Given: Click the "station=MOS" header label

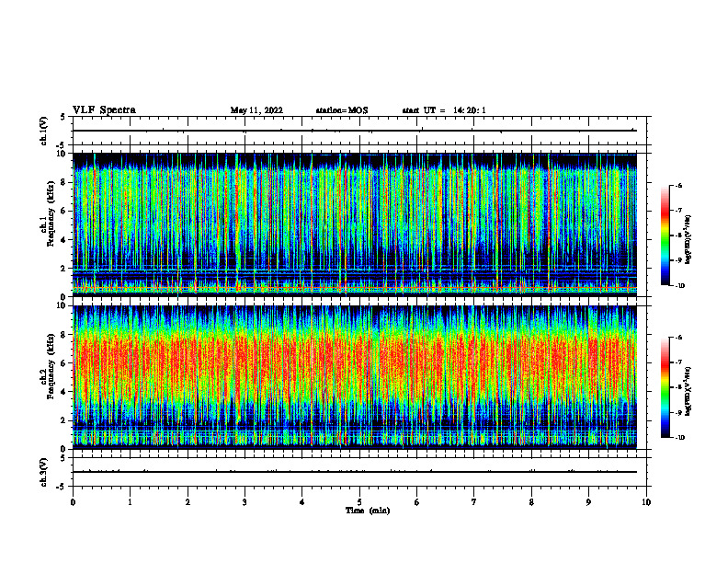Looking at the screenshot, I should (x=342, y=110).
